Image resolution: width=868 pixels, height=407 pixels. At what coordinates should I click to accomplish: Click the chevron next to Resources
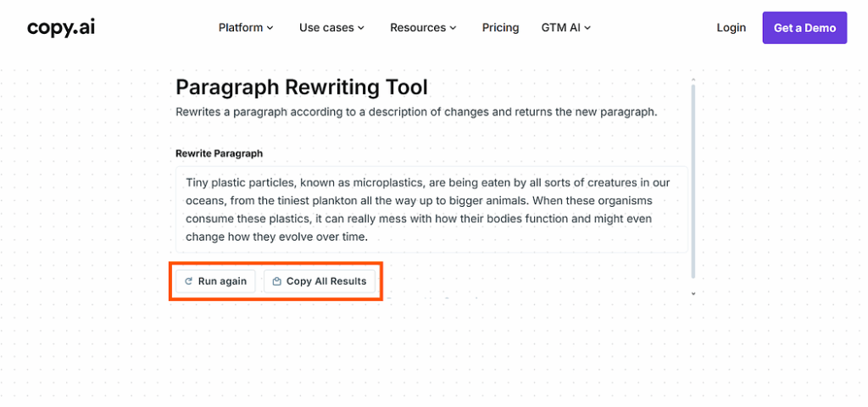tap(453, 28)
